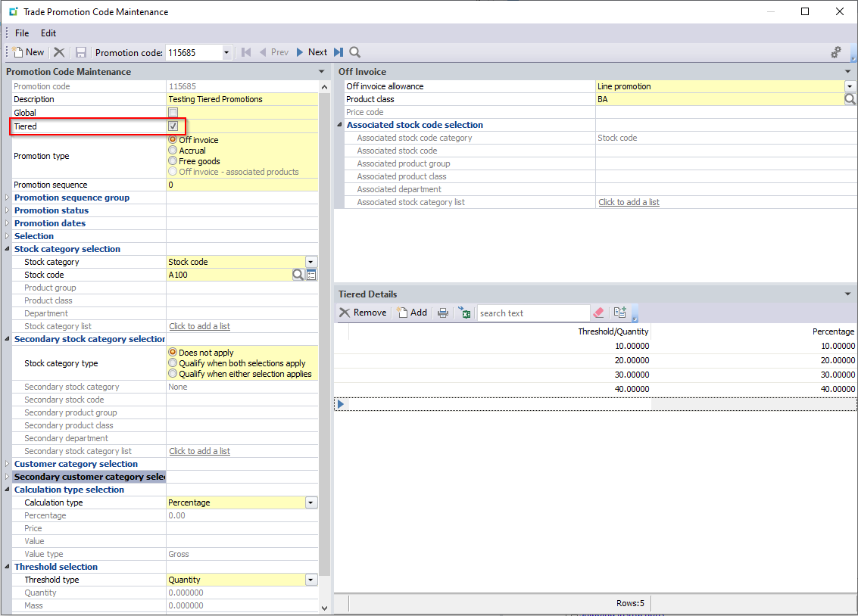Open the Calculation type dropdown
The height and width of the screenshot is (616, 858).
[x=310, y=502]
